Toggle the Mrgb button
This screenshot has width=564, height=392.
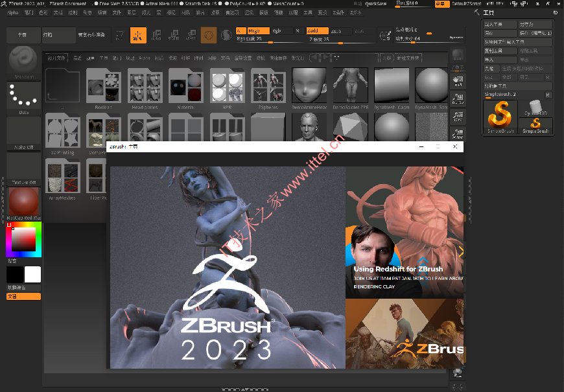tap(259, 31)
